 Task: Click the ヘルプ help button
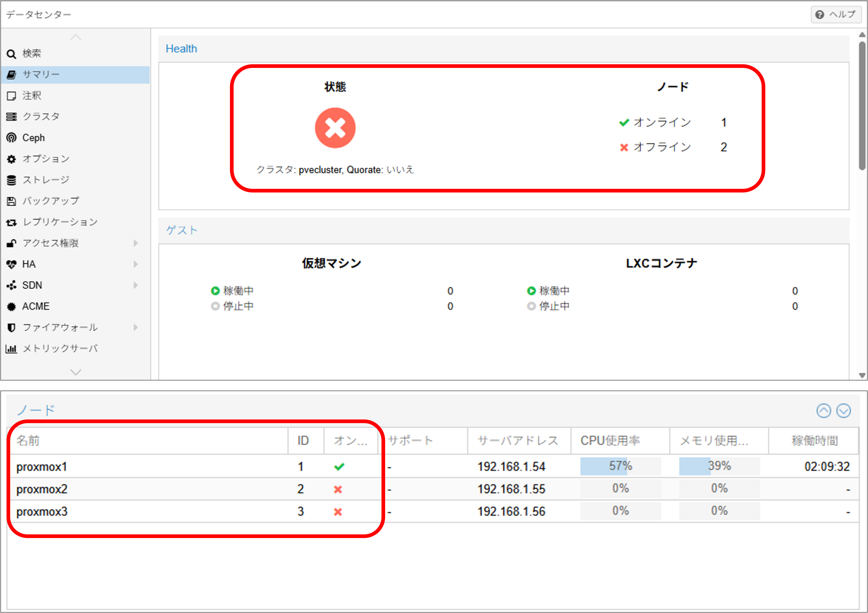(836, 14)
